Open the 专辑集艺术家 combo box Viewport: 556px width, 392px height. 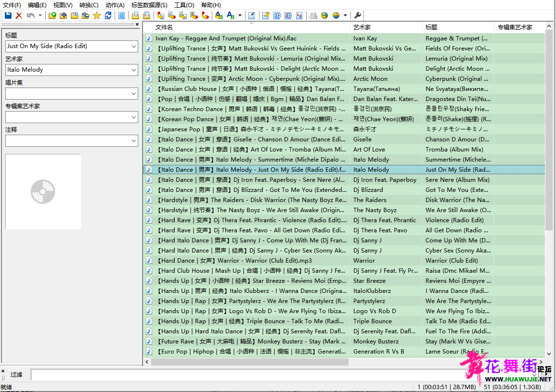pos(72,117)
